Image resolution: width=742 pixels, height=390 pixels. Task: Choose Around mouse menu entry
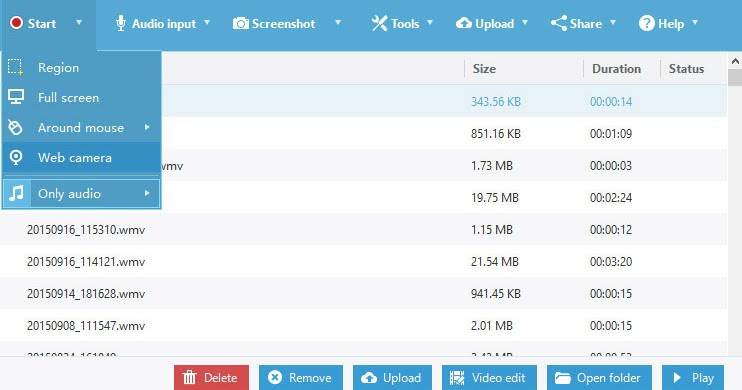coord(81,127)
